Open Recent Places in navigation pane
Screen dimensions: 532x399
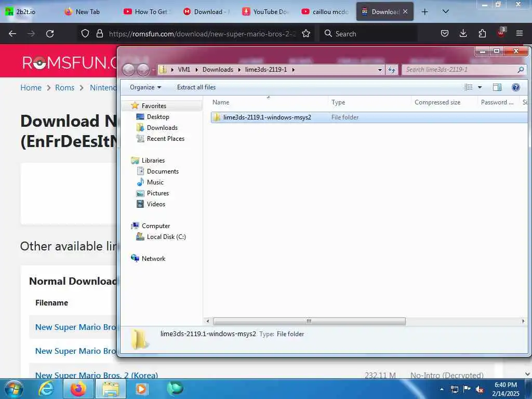click(165, 138)
